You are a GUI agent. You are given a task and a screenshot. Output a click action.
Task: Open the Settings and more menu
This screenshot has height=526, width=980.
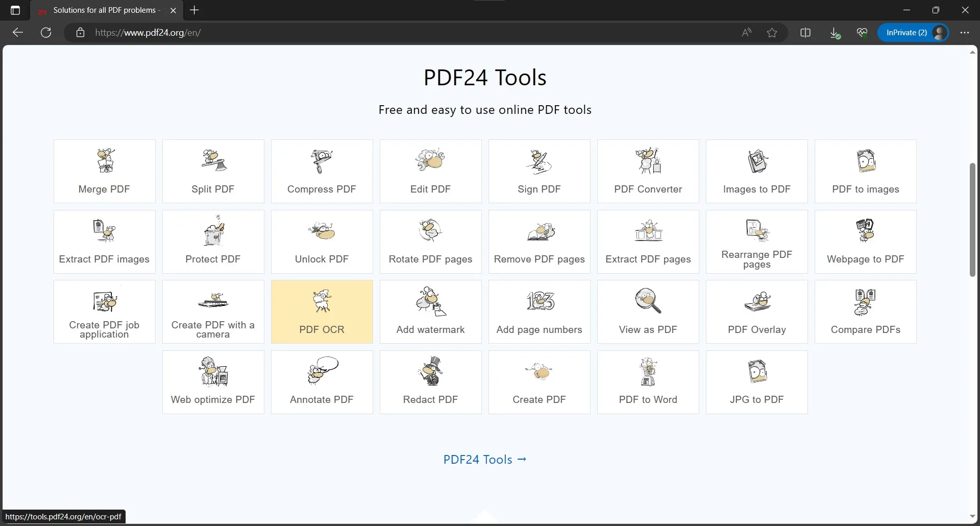click(966, 32)
